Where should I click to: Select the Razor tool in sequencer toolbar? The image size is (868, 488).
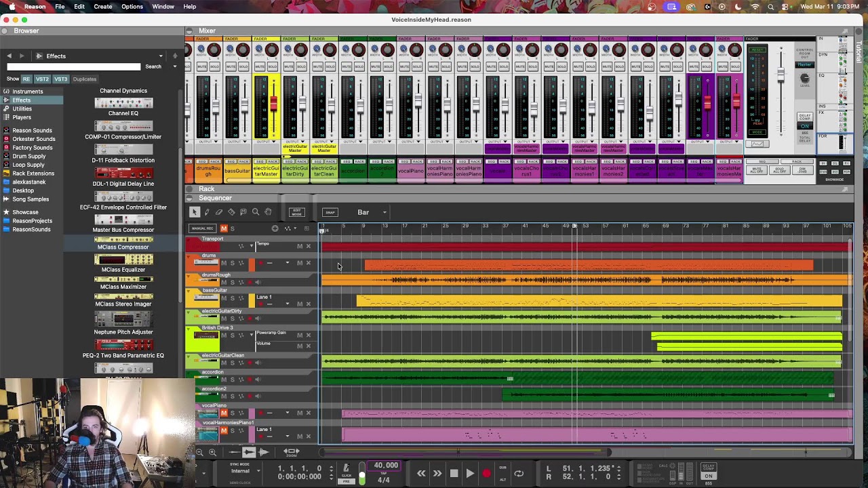231,212
